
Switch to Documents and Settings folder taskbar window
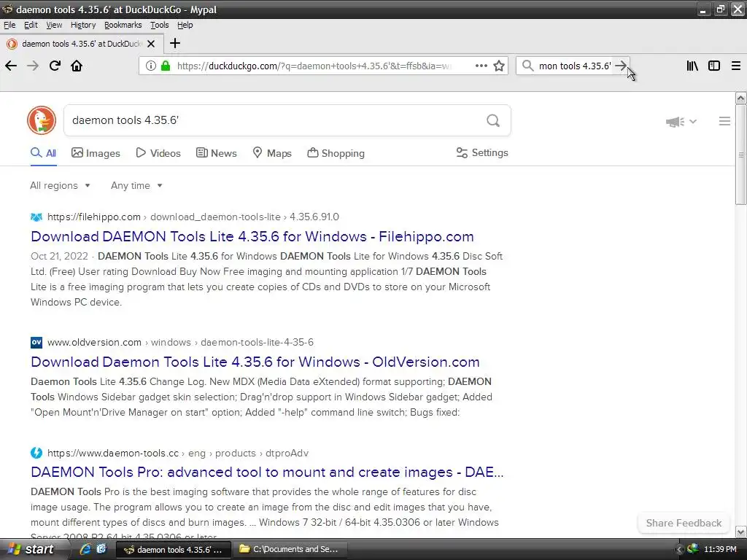point(289,549)
